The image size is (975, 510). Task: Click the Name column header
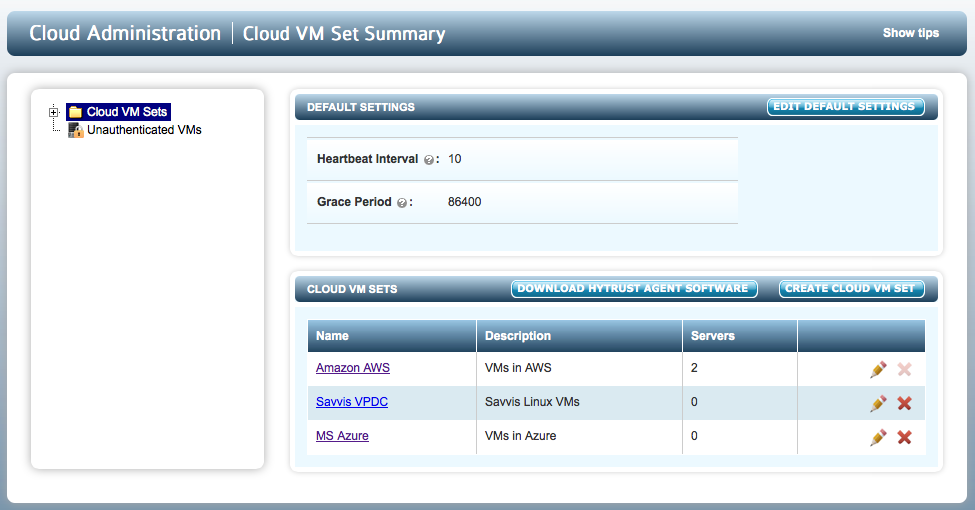pyautogui.click(x=392, y=336)
